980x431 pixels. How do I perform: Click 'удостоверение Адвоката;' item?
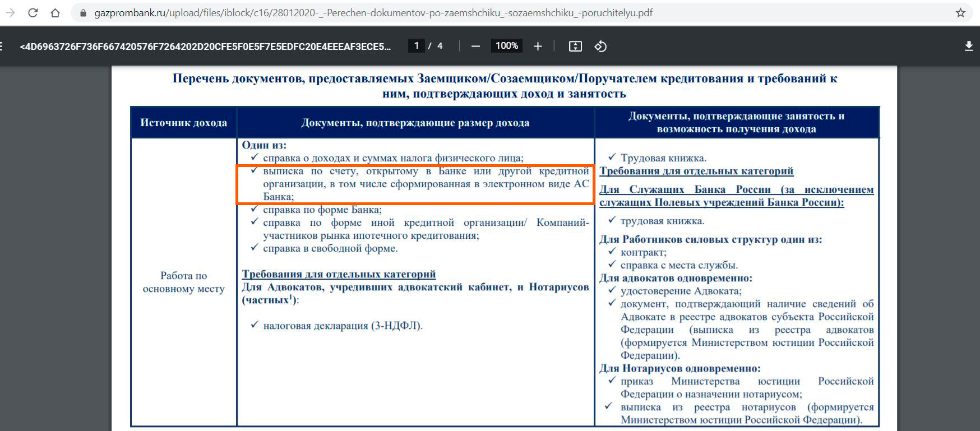click(x=681, y=291)
